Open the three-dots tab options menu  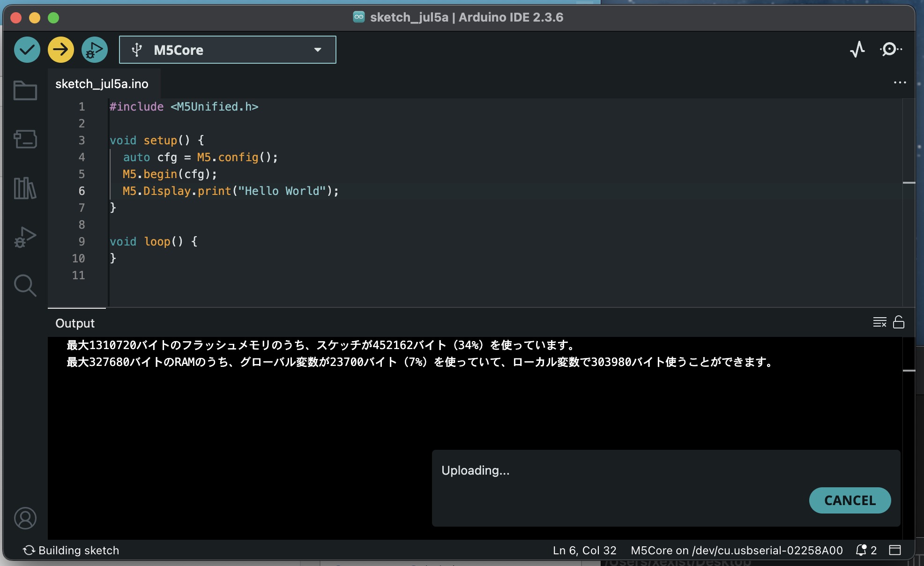tap(900, 82)
